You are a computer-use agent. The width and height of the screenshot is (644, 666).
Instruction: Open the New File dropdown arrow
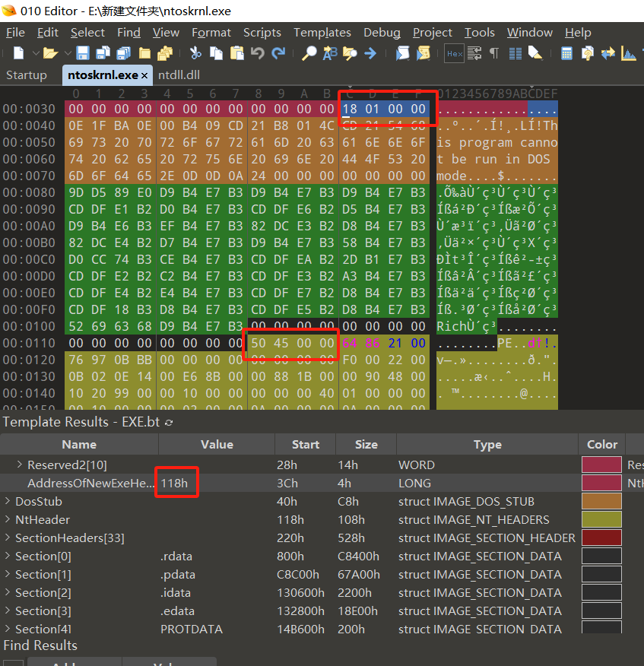(36, 53)
